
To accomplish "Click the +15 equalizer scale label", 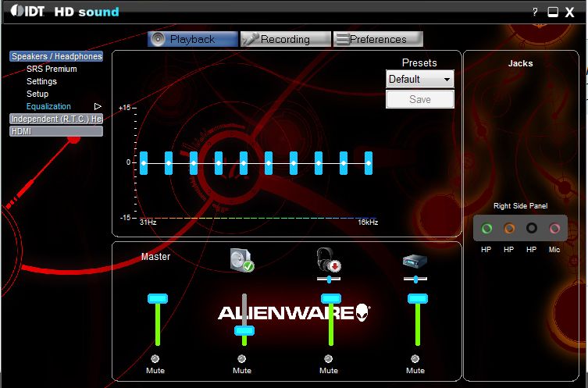I will (124, 108).
